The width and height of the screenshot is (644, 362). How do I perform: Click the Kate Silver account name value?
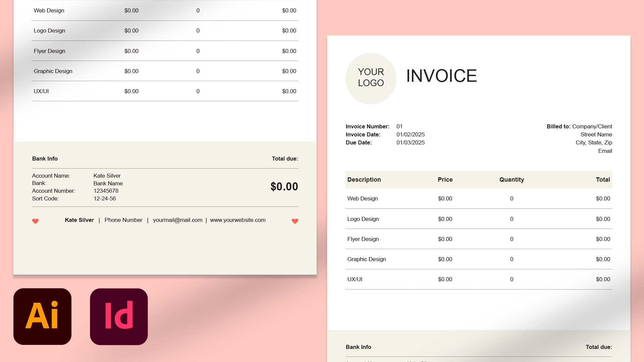pyautogui.click(x=107, y=176)
